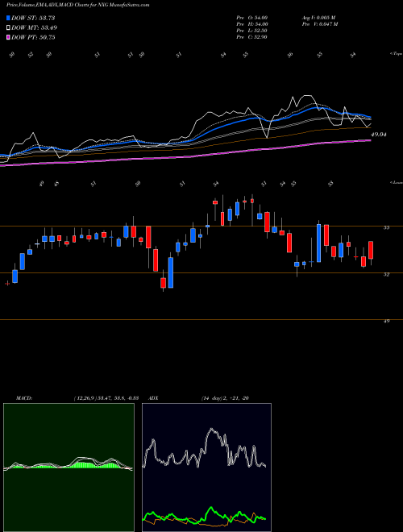Click the tall blue candlestick crossing level 55

319,243
